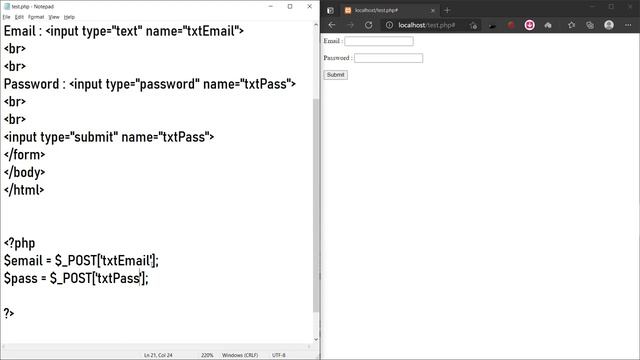The image size is (640, 360).
Task: Click the Email input tag line
Action: coord(124,31)
